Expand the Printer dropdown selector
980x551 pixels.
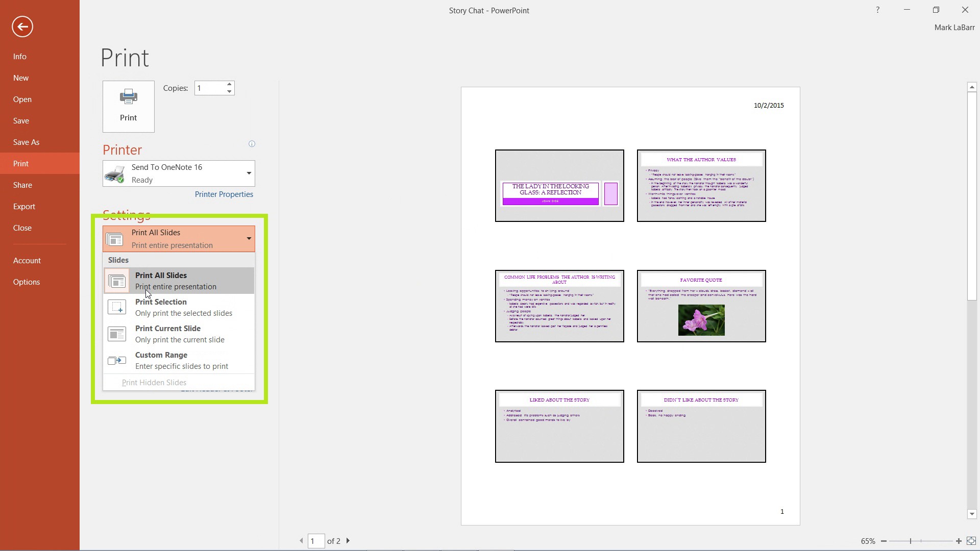[x=249, y=173]
